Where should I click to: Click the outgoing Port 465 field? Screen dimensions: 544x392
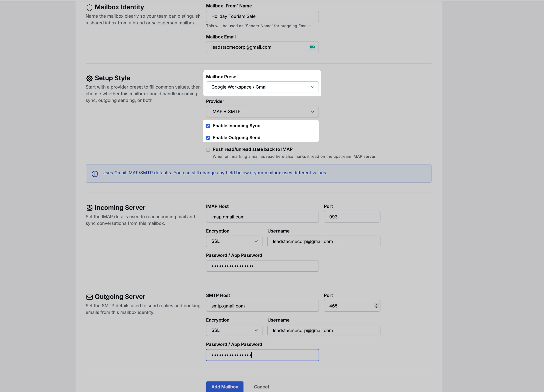pos(352,306)
